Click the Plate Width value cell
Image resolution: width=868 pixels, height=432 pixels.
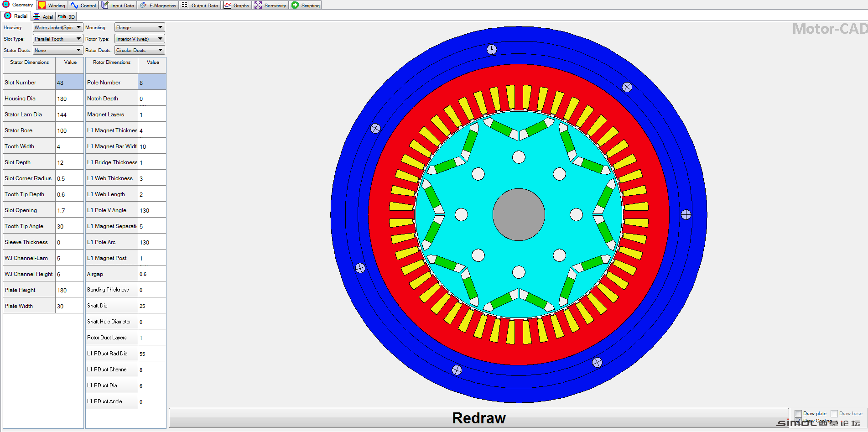pos(69,306)
